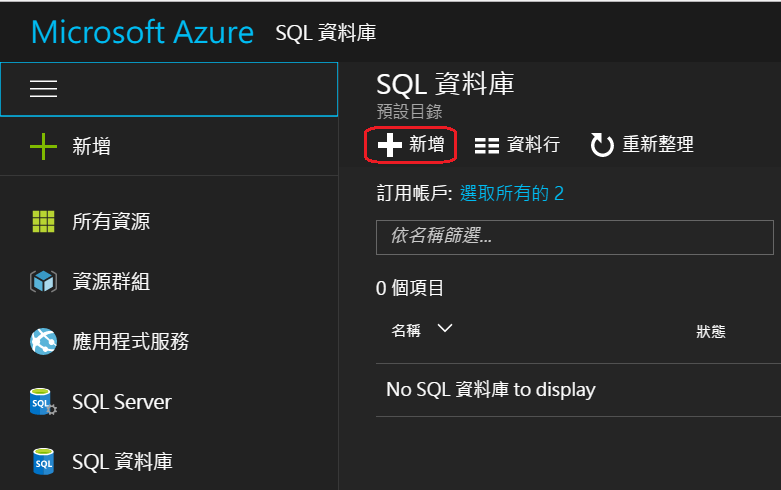Screen dimensions: 781x490
Task: Open 新增 menu item in left sidebar
Action: pyautogui.click(x=91, y=147)
